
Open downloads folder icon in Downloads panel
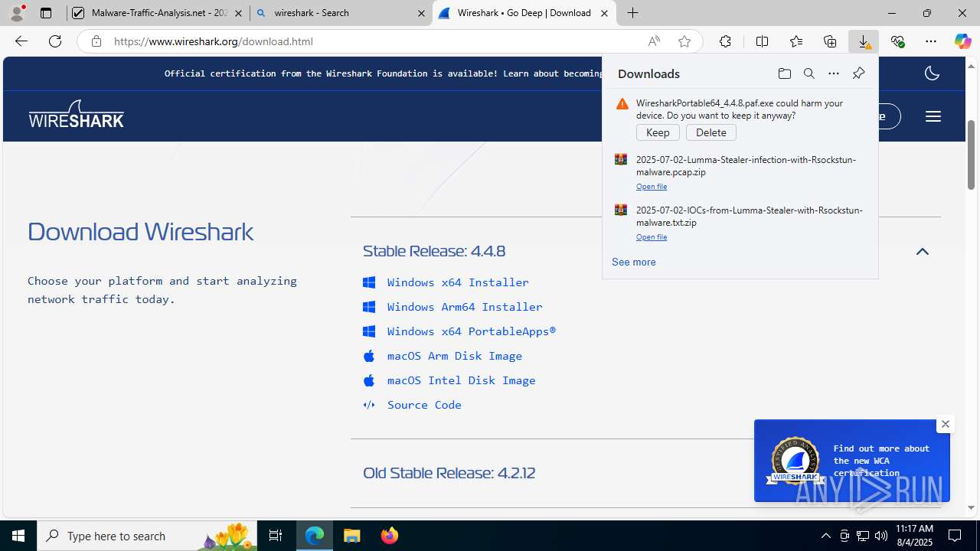coord(784,73)
